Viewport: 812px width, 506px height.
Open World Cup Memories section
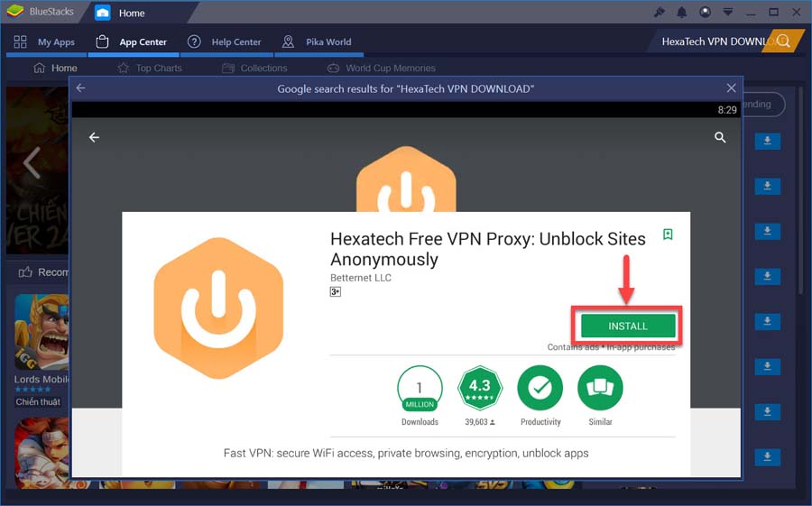pos(382,68)
